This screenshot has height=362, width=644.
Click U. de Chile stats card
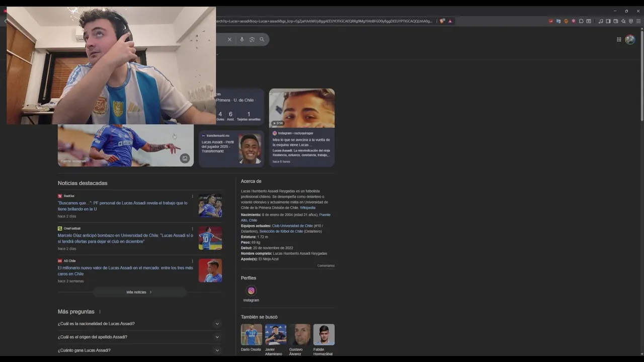click(240, 107)
